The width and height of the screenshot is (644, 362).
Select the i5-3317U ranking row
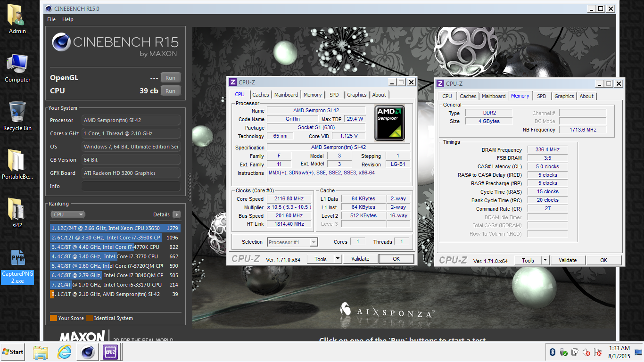pyautogui.click(x=116, y=285)
